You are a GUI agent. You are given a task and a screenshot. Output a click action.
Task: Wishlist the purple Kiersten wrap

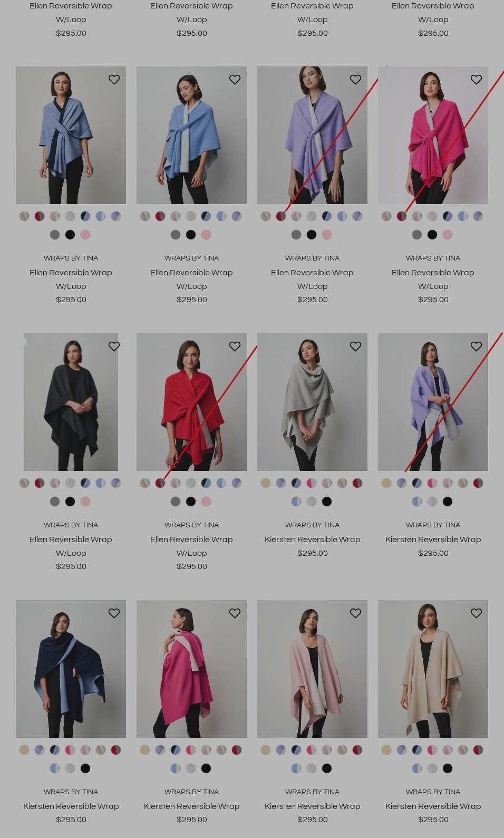click(476, 346)
